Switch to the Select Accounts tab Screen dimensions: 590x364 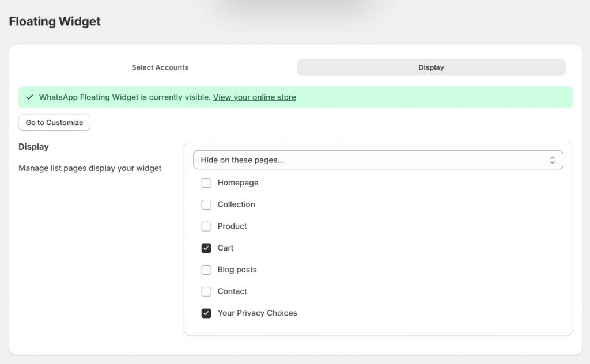(x=160, y=67)
